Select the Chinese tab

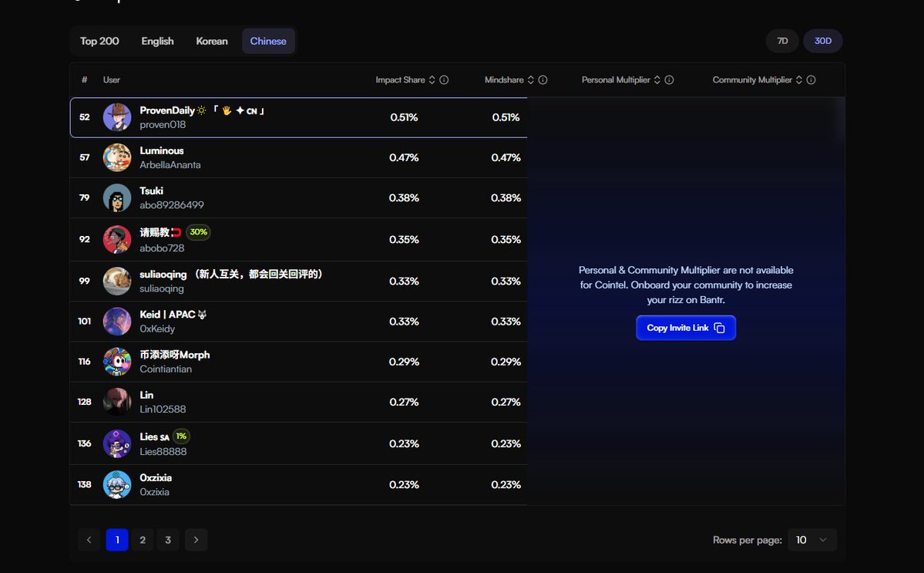coord(268,42)
